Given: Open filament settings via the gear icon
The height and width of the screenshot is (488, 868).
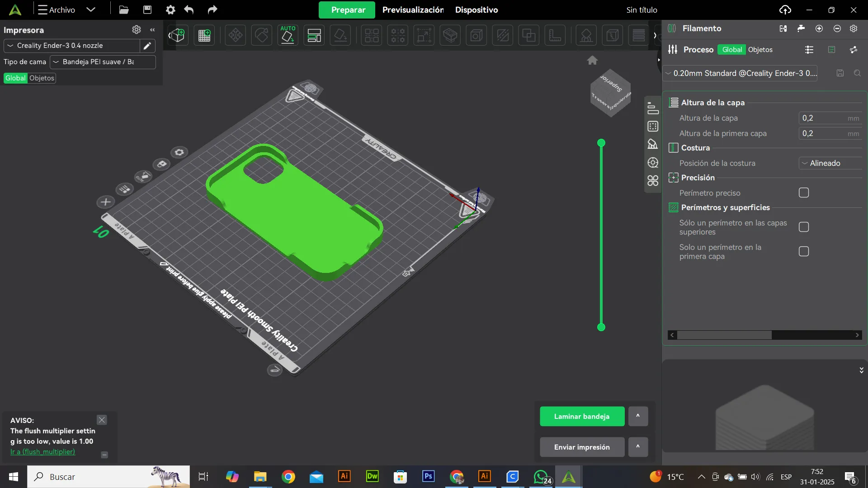Looking at the screenshot, I should pyautogui.click(x=854, y=28).
